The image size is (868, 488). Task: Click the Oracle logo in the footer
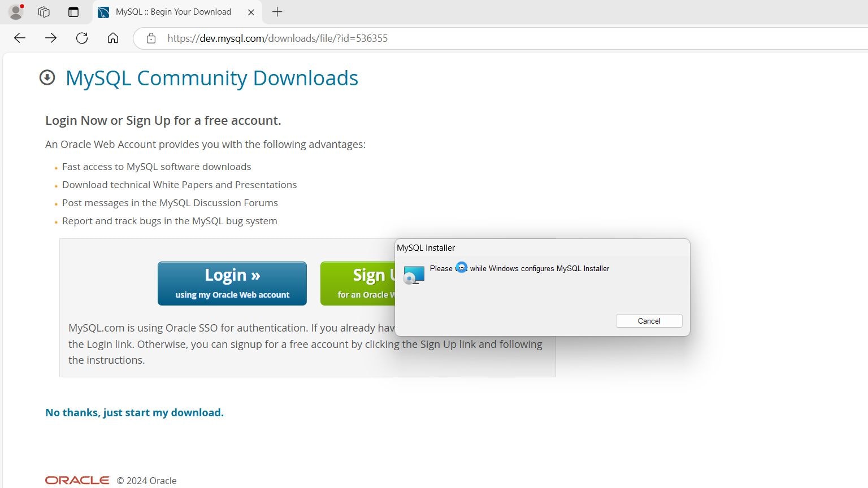77,480
